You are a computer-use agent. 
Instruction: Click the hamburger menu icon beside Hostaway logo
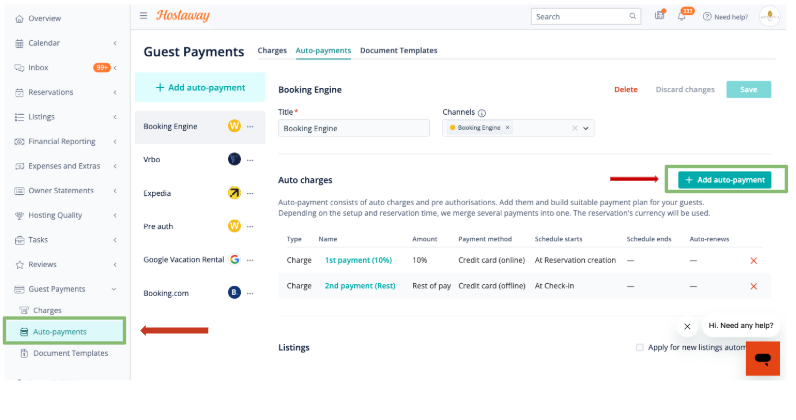coord(143,16)
